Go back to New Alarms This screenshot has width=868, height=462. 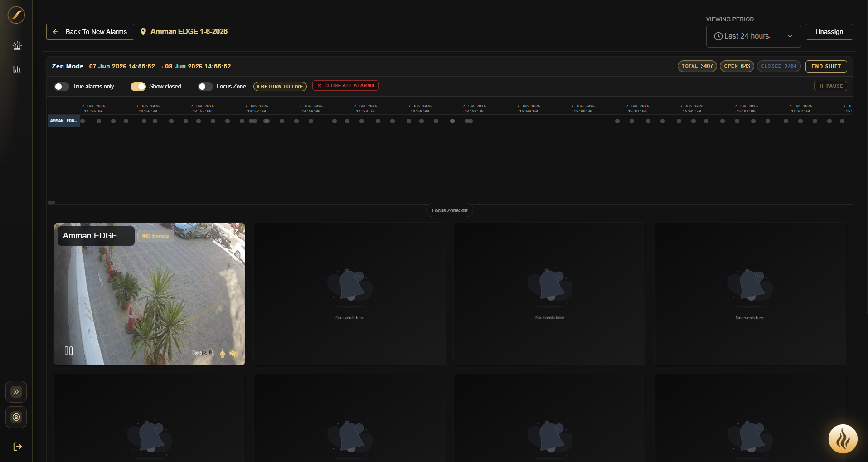point(90,32)
